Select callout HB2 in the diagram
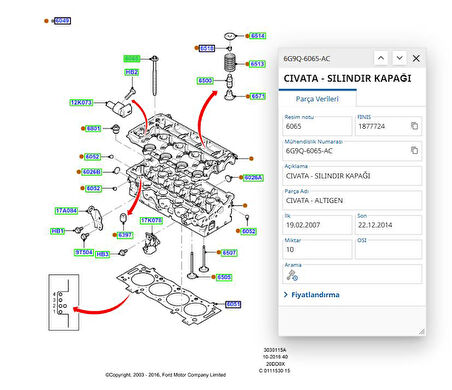Image resolution: width=452 pixels, height=390 pixels. (x=132, y=72)
